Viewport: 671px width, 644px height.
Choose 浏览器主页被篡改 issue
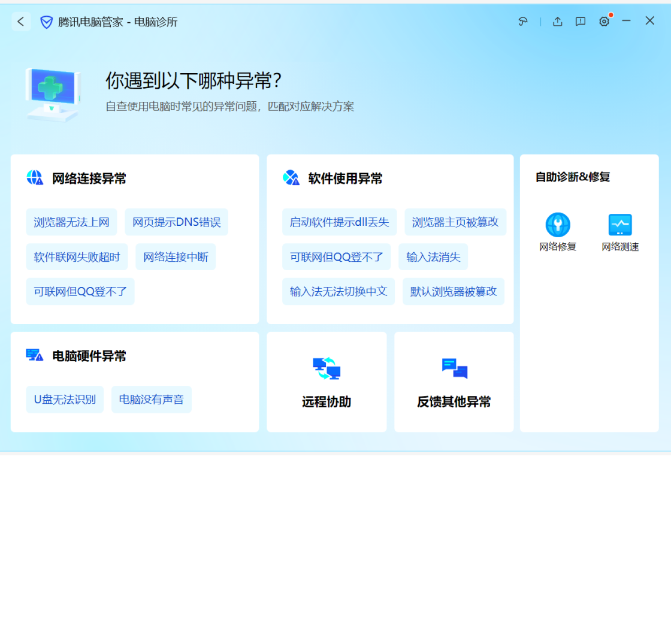[455, 222]
